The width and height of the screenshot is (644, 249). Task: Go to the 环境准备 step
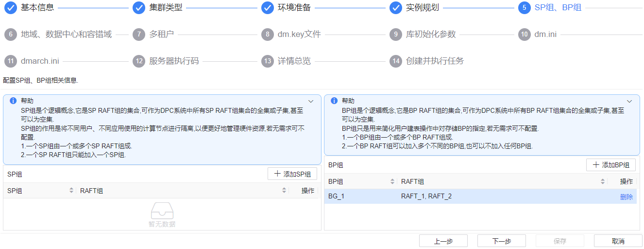[294, 8]
